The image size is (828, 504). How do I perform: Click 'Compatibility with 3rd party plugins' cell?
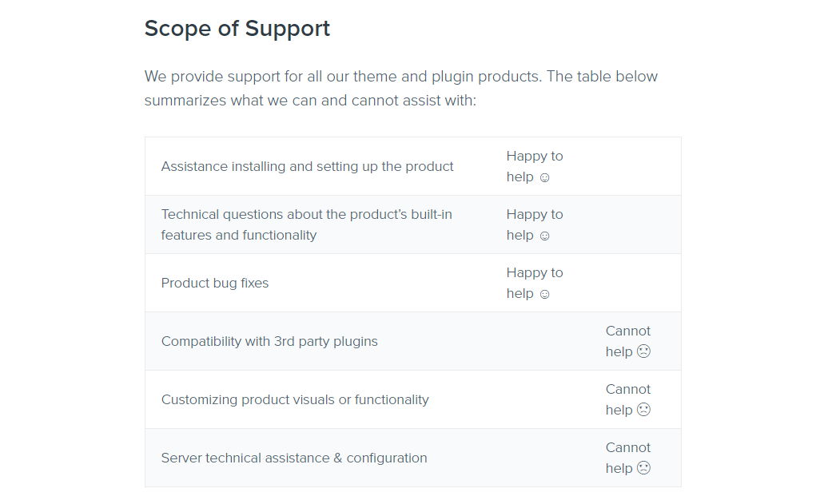[x=269, y=341]
